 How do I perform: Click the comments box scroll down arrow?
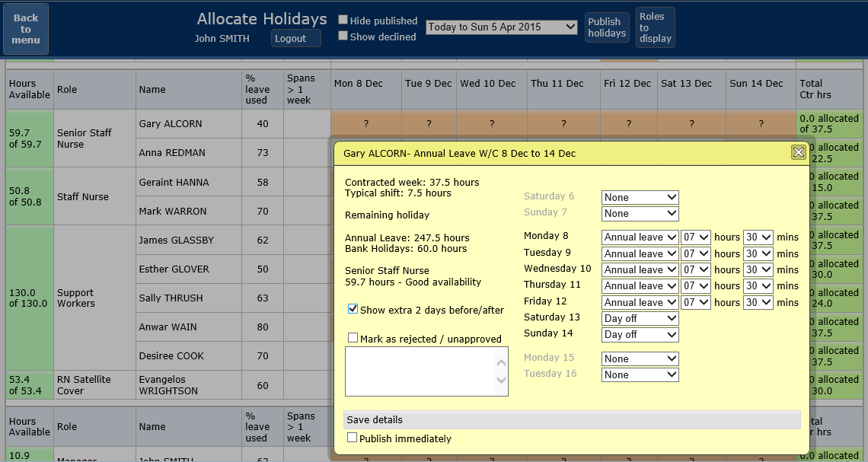(x=502, y=380)
